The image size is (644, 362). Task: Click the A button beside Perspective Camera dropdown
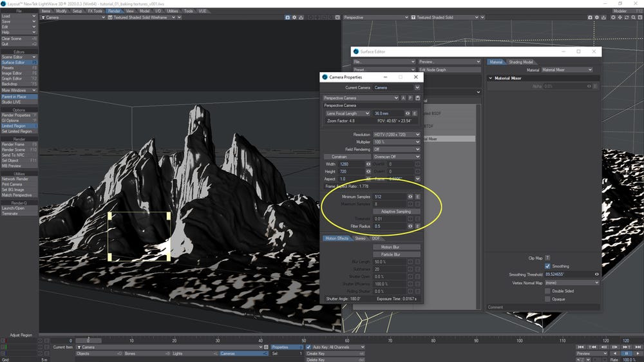(x=403, y=98)
